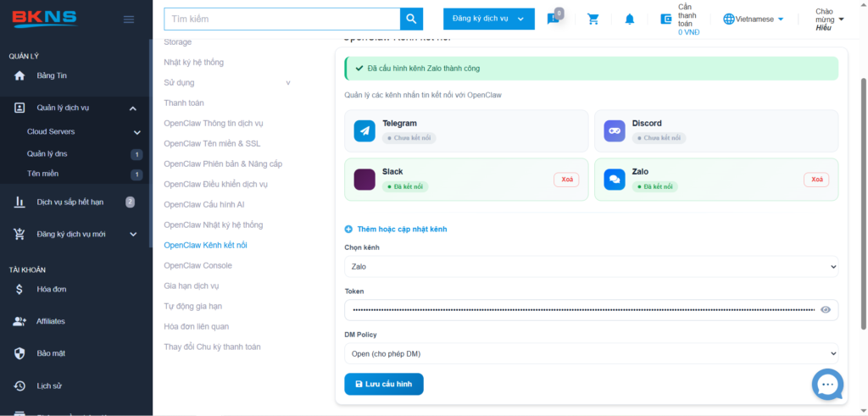
Task: Open OpenClaw Thông tin dịch vụ
Action: [213, 124]
